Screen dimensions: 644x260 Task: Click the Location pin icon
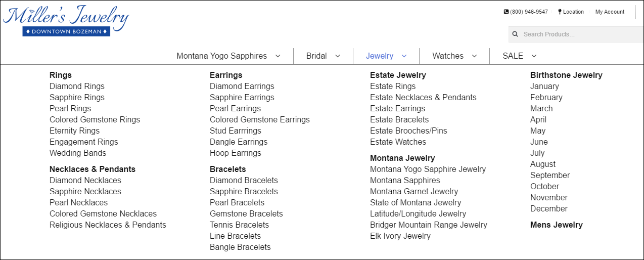point(560,12)
